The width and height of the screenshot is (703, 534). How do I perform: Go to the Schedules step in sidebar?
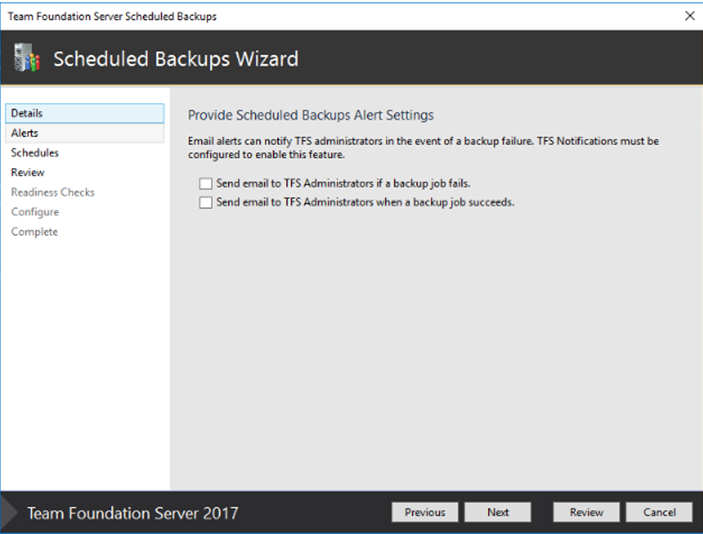click(35, 153)
